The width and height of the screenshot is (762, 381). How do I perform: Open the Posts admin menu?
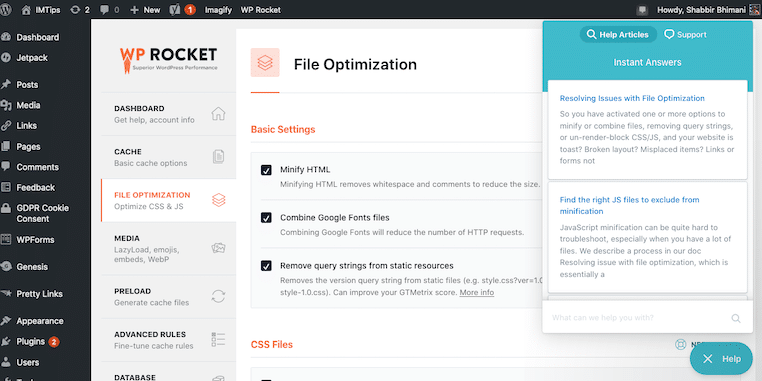[x=27, y=85]
